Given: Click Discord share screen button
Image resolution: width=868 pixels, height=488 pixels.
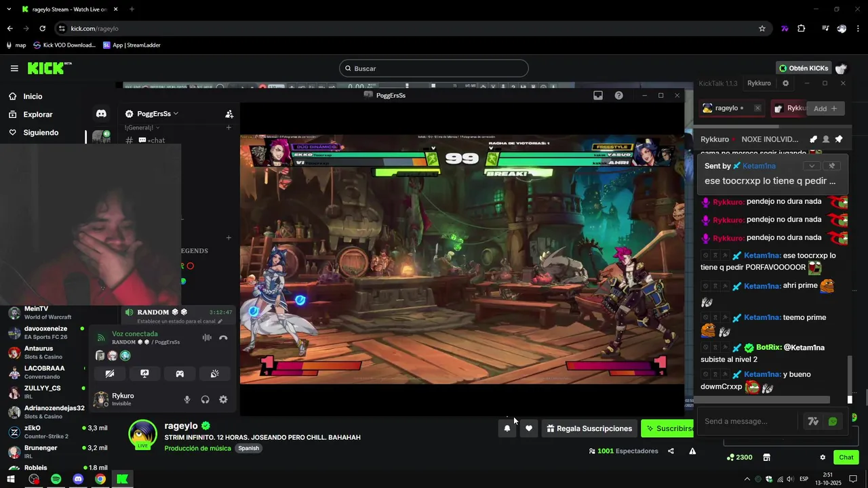Looking at the screenshot, I should (x=144, y=373).
